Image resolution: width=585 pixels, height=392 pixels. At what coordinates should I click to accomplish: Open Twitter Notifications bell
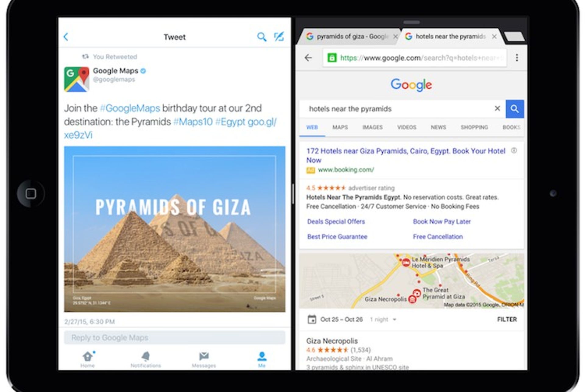tap(146, 359)
